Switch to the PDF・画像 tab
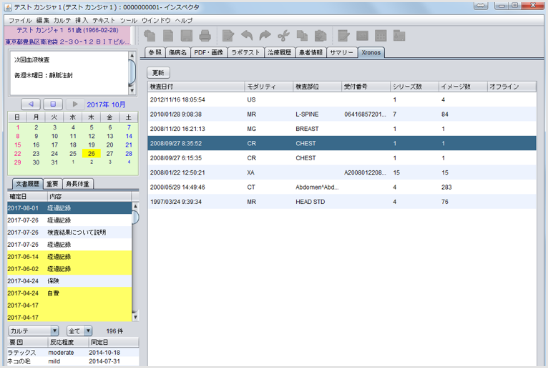Viewport: 548px width, 368px height. [209, 52]
